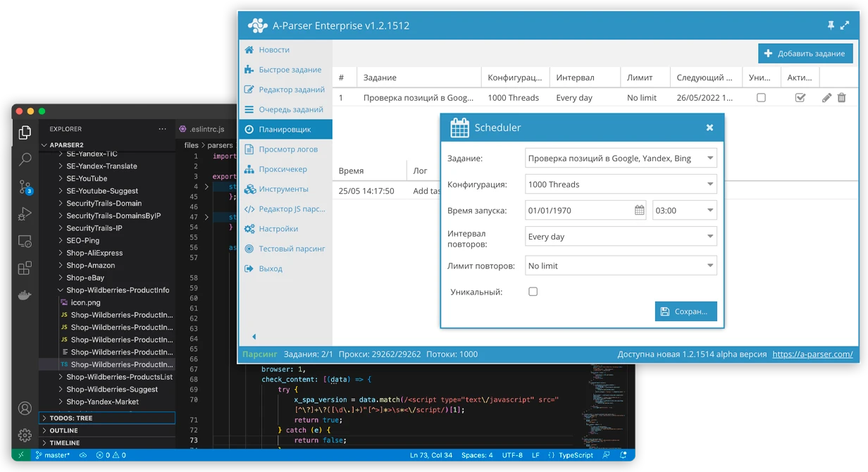Open the Интервал повторов dropdown
The image size is (868, 472).
coord(621,237)
